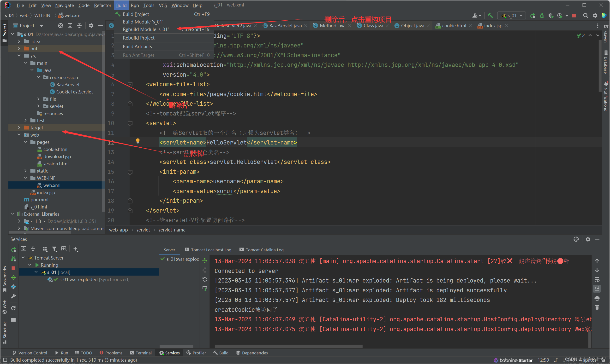Viewport: 610px width, 364px height.
Task: Collapse the WEB-INF folder node
Action: [25, 178]
